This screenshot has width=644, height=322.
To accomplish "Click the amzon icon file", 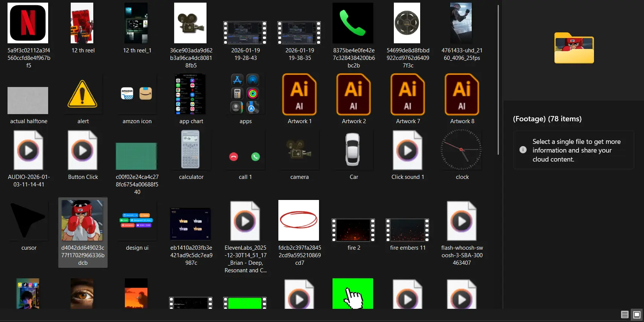I will (137, 95).
